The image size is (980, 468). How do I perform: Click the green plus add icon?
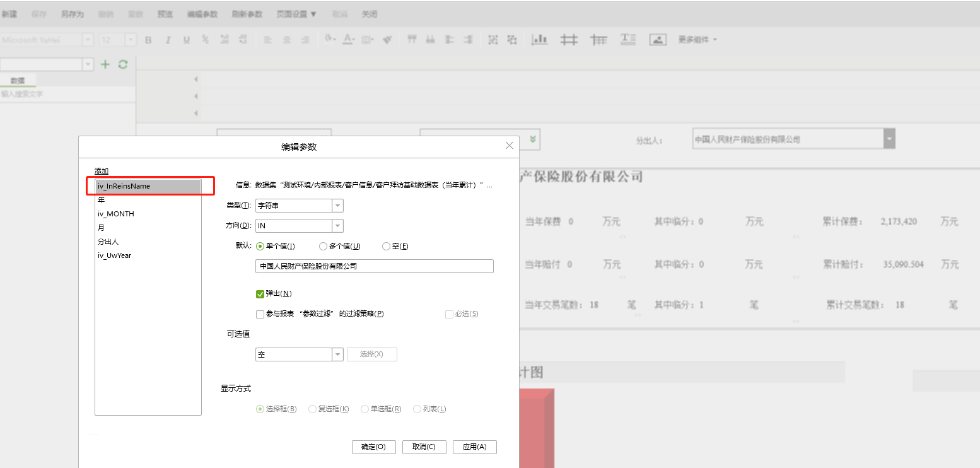pyautogui.click(x=105, y=64)
